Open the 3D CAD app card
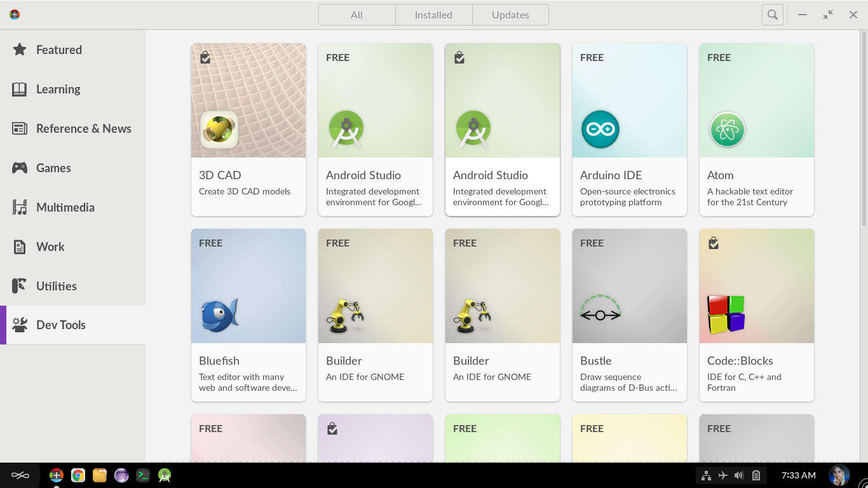 pos(248,130)
